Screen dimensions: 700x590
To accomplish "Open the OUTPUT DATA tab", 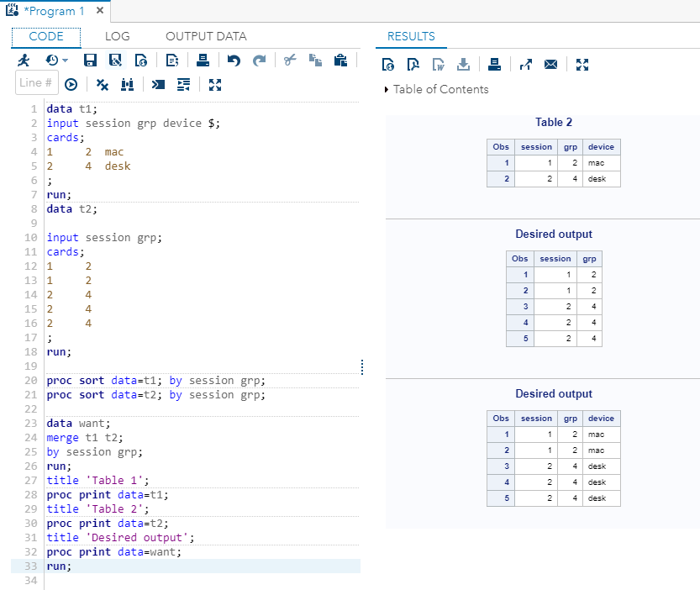I will (206, 37).
